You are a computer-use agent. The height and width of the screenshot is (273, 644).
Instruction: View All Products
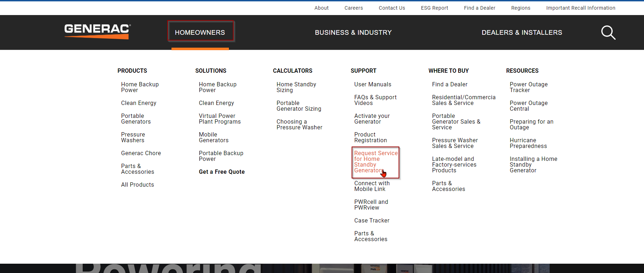pyautogui.click(x=137, y=185)
